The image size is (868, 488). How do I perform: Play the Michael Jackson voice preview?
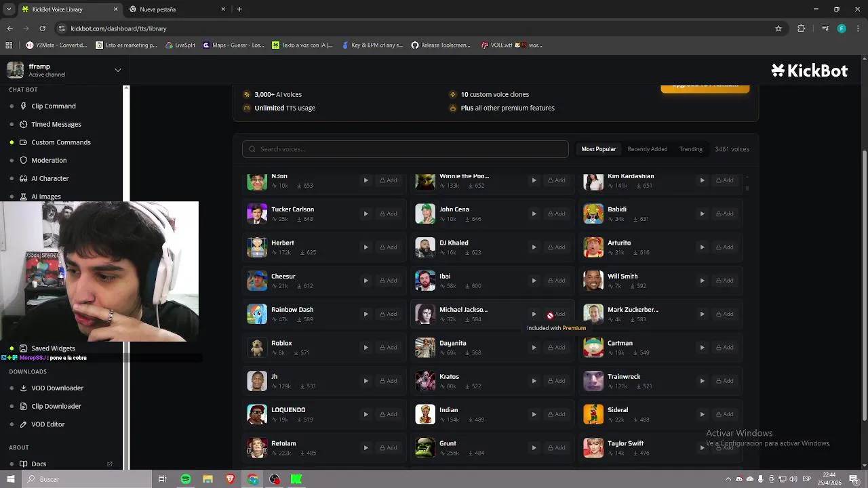pos(534,314)
